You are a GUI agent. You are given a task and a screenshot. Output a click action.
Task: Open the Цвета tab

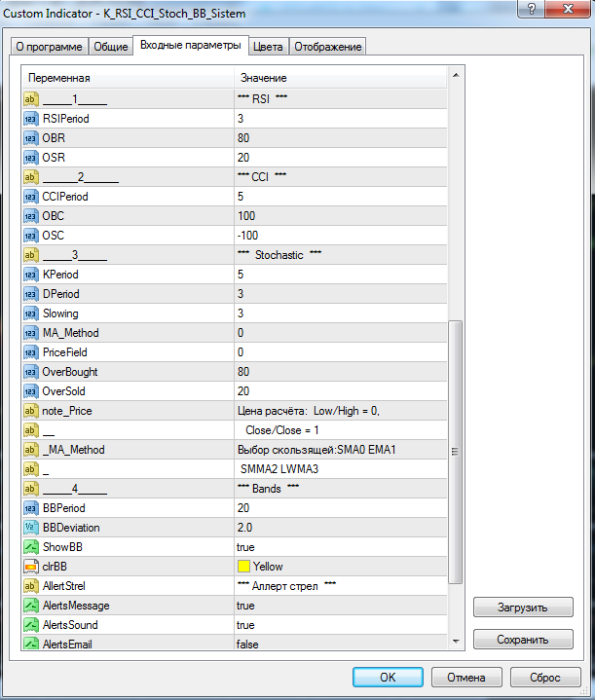click(x=268, y=47)
